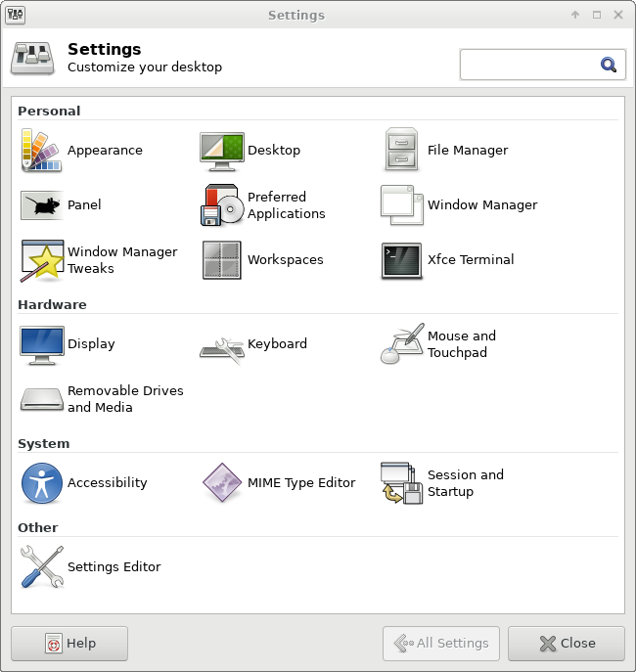Open Display settings
The height and width of the screenshot is (672, 636).
coord(68,343)
